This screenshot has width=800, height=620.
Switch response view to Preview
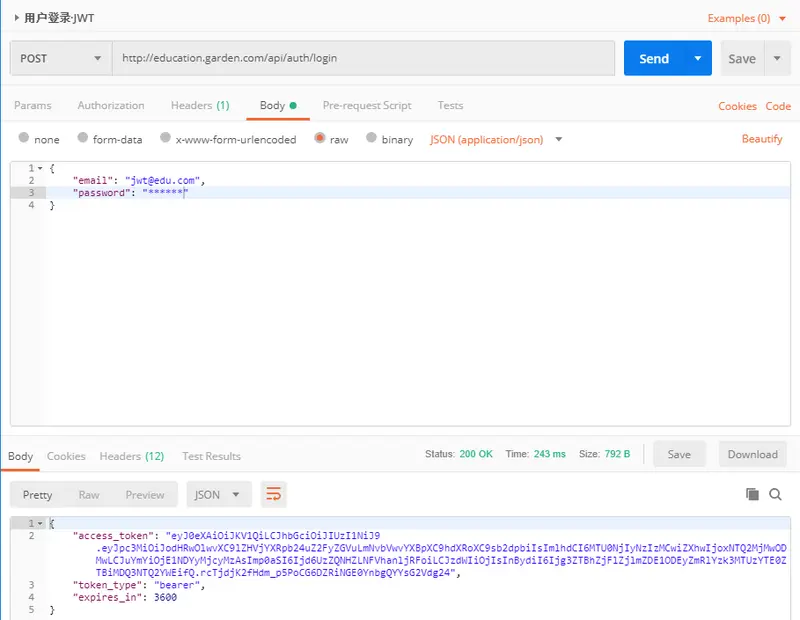(x=145, y=494)
